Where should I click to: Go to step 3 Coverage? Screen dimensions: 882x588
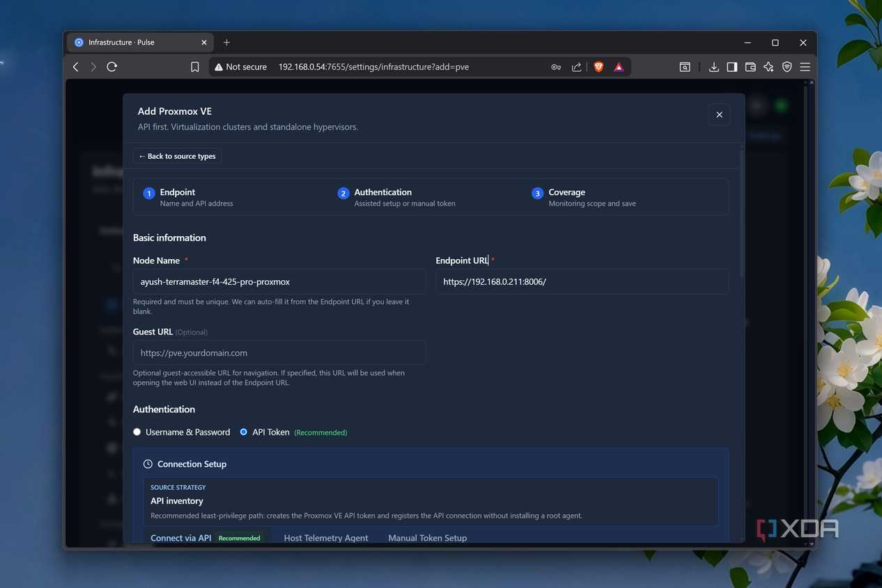584,197
